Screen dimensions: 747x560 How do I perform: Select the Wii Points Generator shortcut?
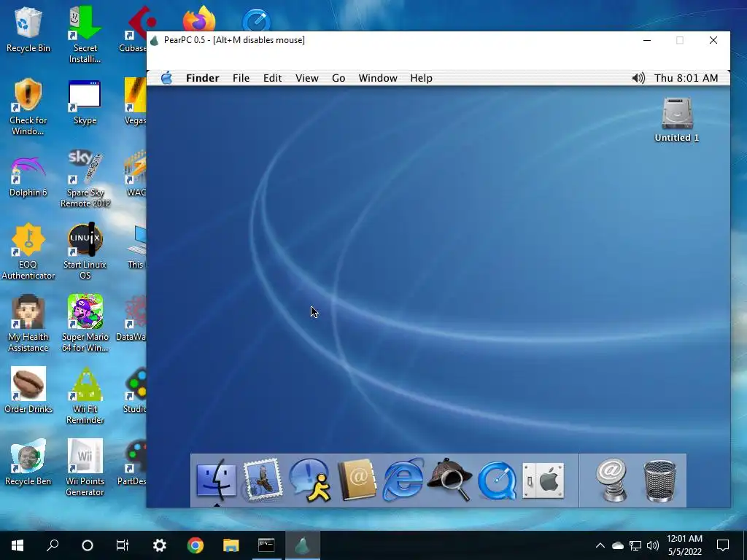click(85, 467)
